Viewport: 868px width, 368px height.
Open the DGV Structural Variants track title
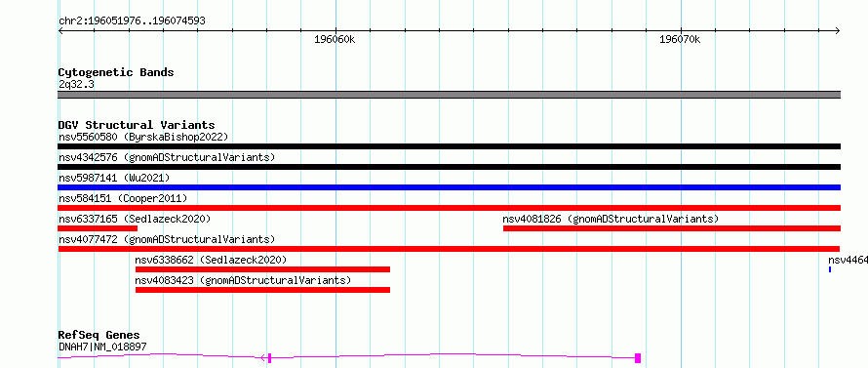click(137, 125)
